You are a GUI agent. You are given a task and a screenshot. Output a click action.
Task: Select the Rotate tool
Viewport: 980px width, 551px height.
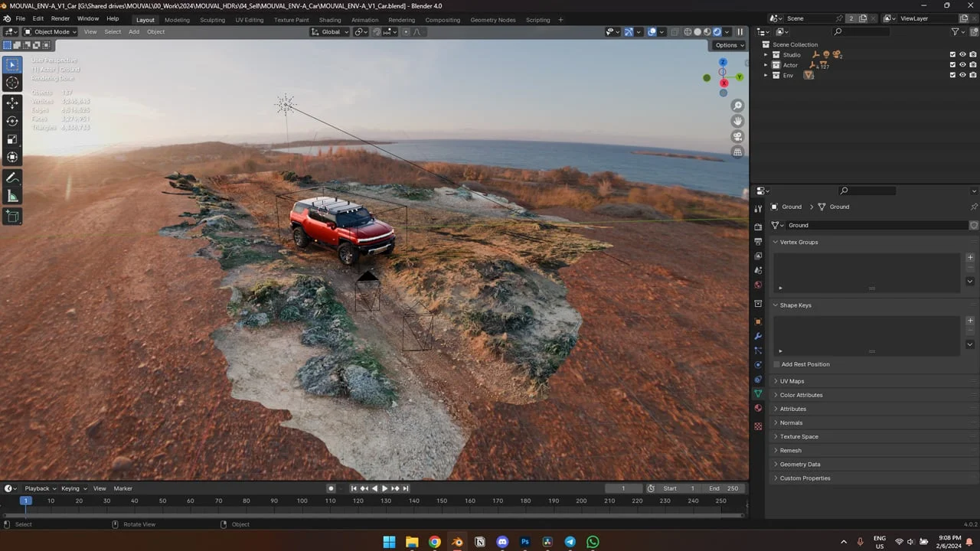point(12,120)
